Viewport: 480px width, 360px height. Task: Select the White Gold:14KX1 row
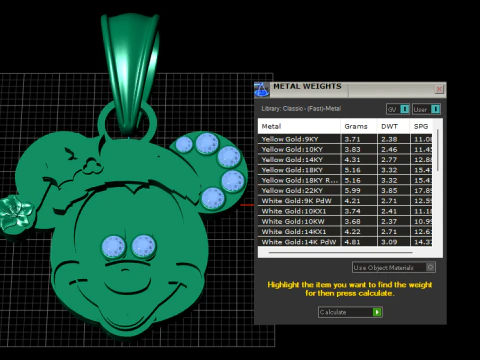pyautogui.click(x=345, y=232)
